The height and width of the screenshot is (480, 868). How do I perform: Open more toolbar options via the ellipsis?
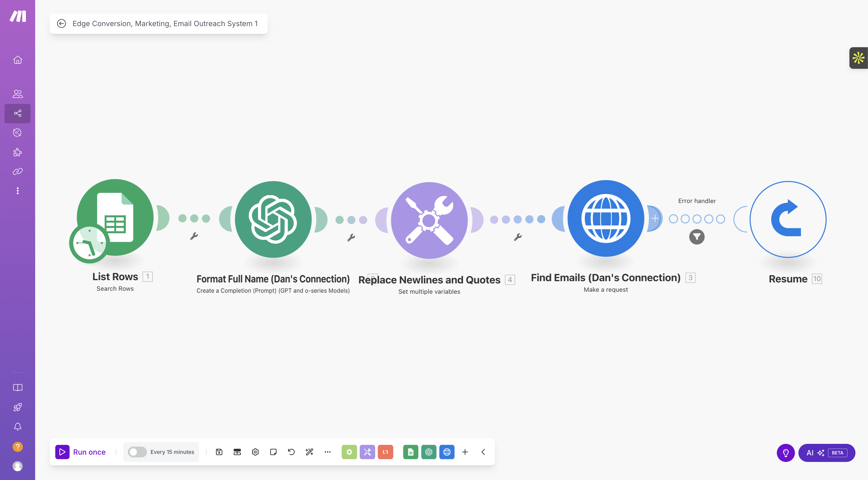(x=327, y=452)
